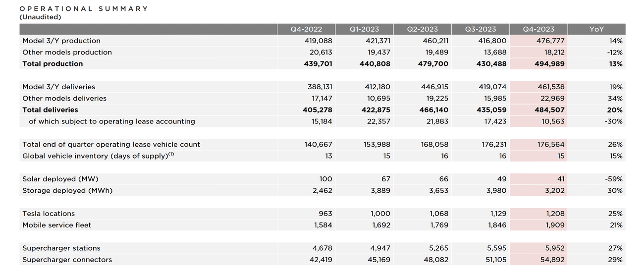This screenshot has height=276, width=644.
Task: Click the Total deliveries row label
Action: (x=50, y=110)
